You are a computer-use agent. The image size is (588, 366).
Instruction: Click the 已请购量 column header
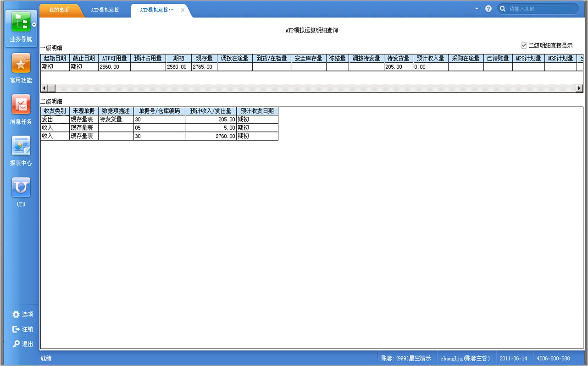[498, 59]
